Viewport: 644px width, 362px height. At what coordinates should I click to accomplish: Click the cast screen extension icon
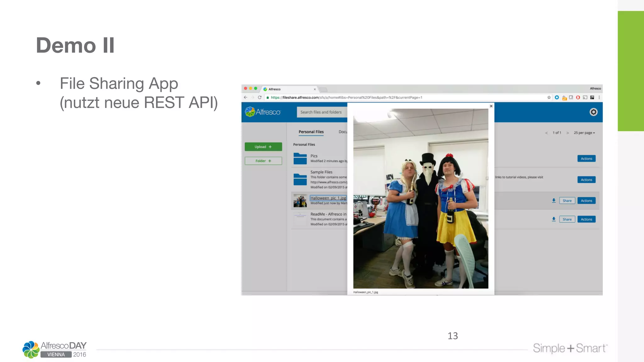click(x=585, y=97)
